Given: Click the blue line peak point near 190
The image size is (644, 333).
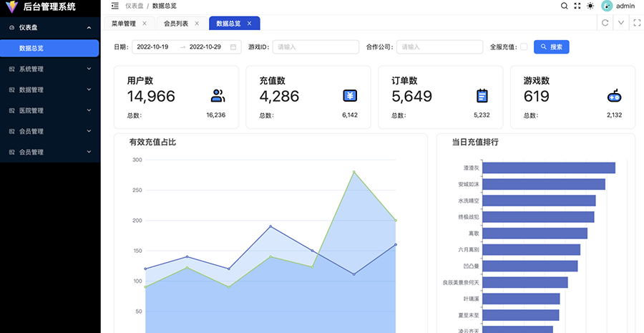Looking at the screenshot, I should [x=270, y=226].
